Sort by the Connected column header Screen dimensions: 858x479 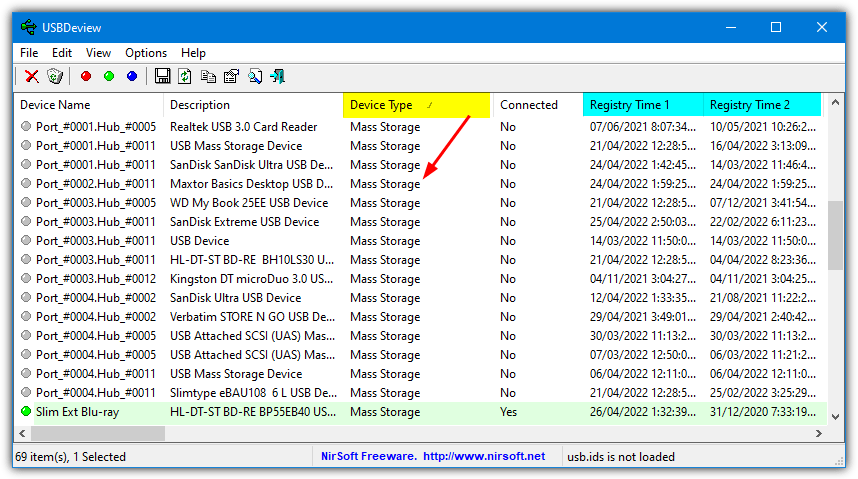click(x=538, y=105)
